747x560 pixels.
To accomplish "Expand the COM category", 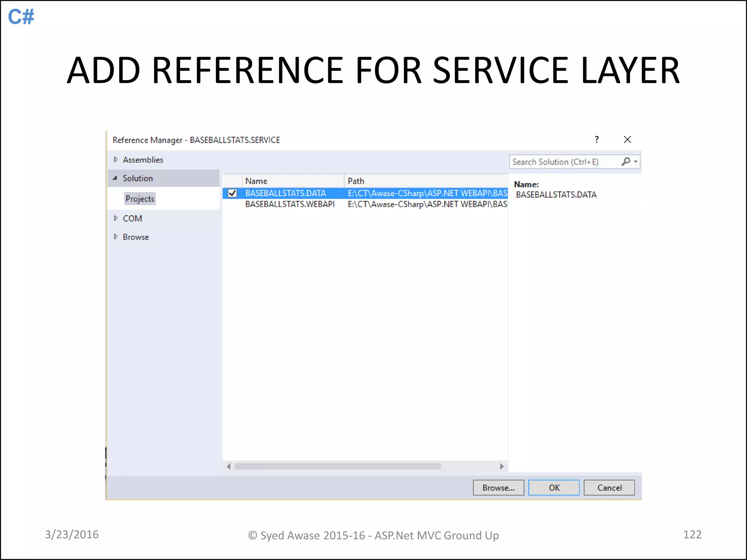I will coord(116,218).
